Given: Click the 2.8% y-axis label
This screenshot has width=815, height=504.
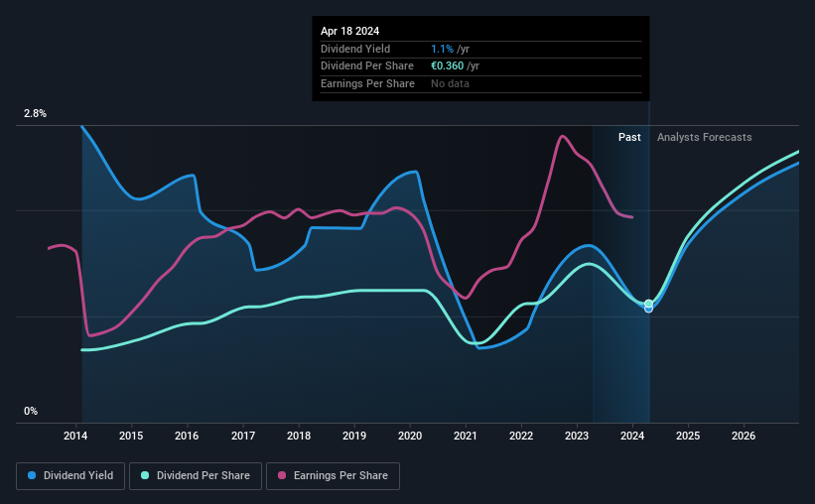Looking at the screenshot, I should click(35, 113).
